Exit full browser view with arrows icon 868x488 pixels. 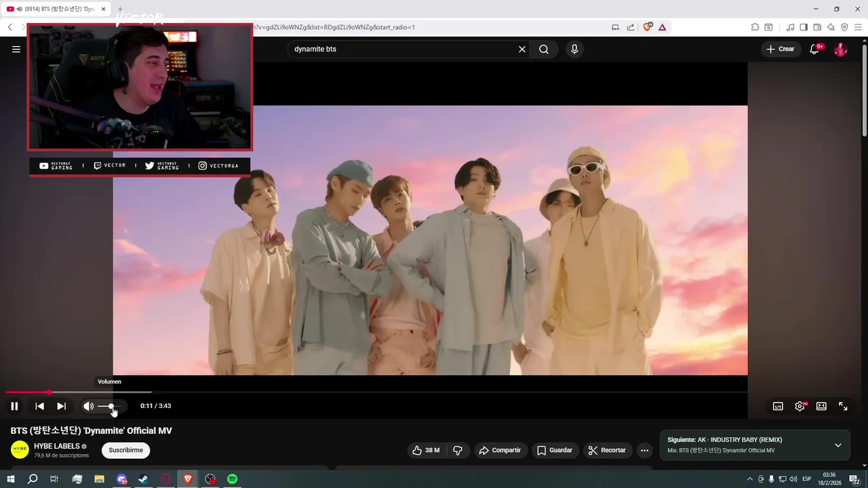[843, 406]
